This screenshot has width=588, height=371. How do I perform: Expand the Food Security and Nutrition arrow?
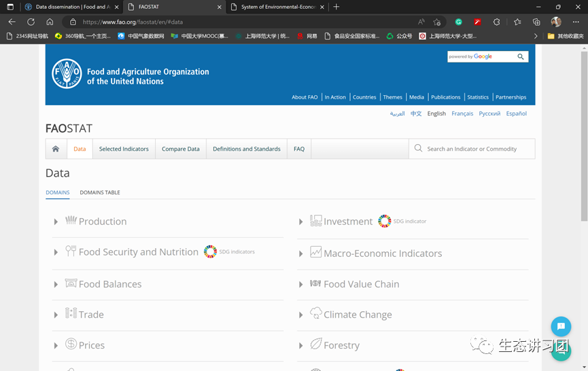(x=56, y=252)
